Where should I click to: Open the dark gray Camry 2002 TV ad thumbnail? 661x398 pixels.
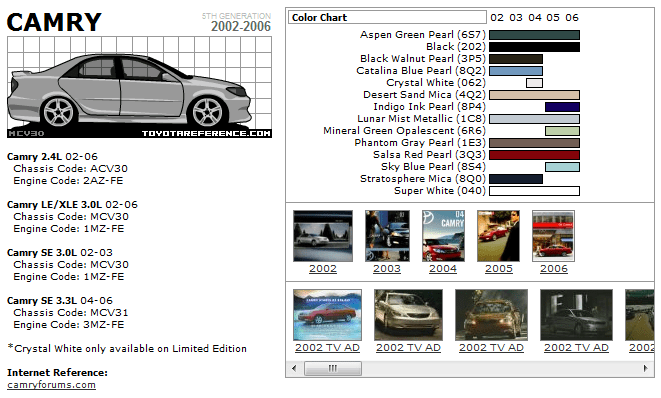click(x=576, y=315)
